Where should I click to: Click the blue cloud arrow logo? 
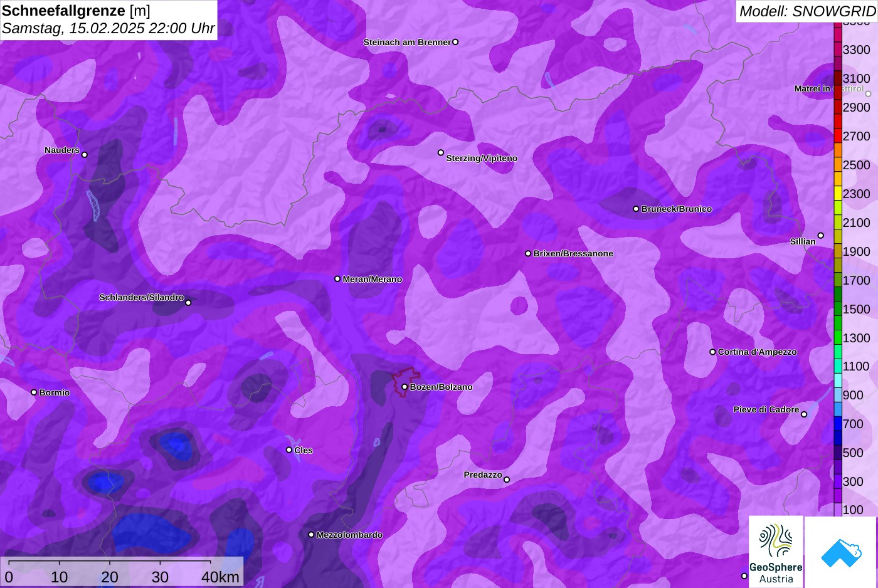click(x=841, y=552)
